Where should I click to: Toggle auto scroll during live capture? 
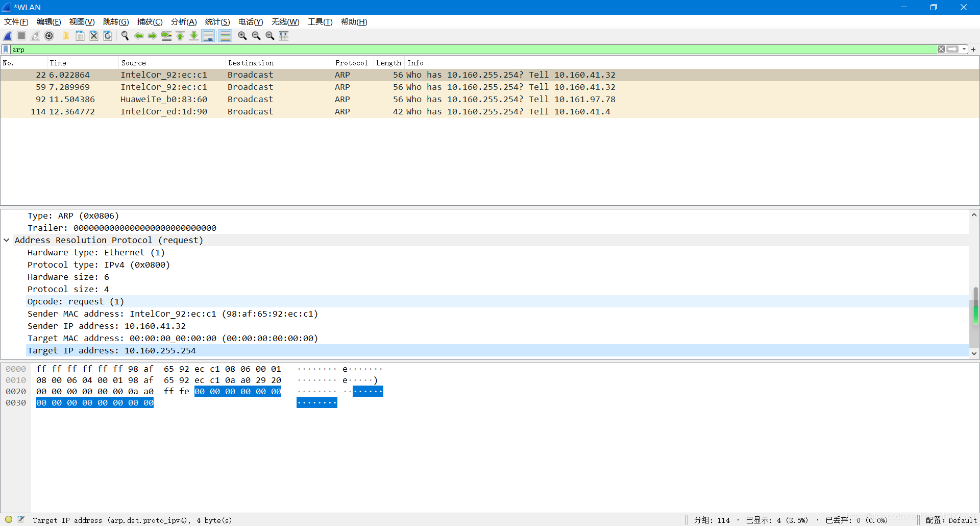(x=208, y=36)
